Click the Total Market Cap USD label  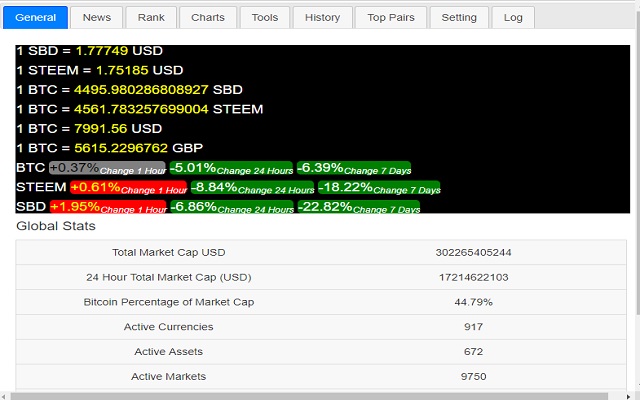[169, 252]
